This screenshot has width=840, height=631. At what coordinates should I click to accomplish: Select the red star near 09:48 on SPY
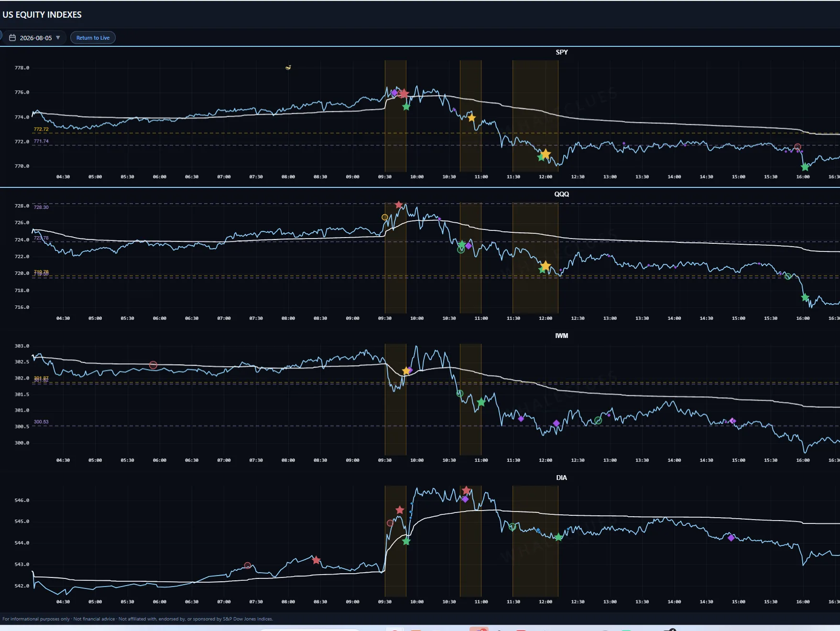(x=404, y=94)
